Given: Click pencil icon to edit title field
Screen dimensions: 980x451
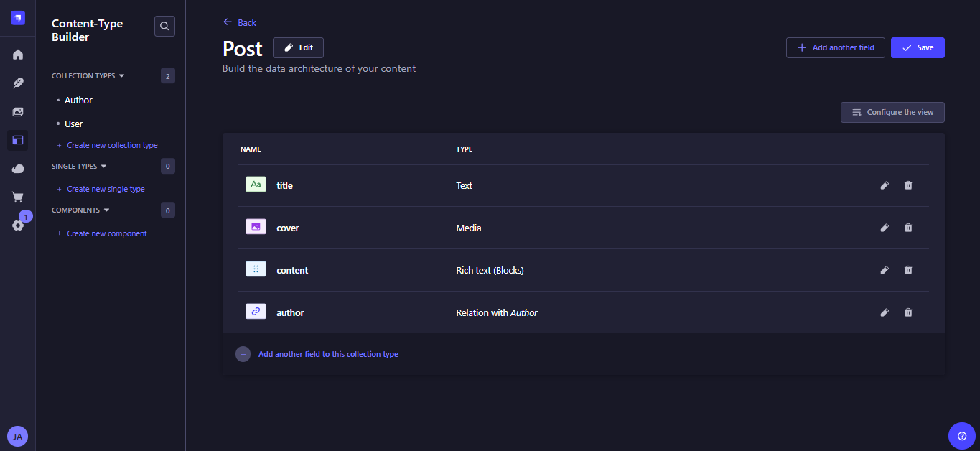Looking at the screenshot, I should tap(885, 185).
